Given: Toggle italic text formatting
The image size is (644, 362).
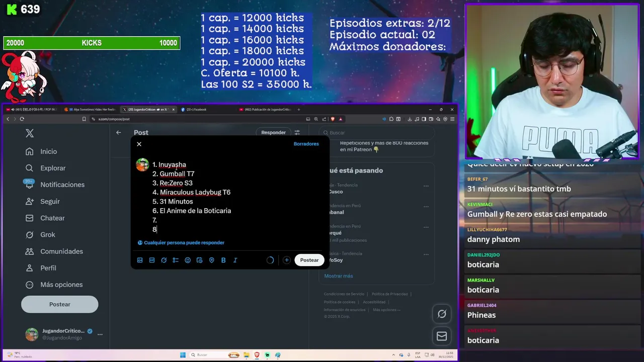Looking at the screenshot, I should [x=235, y=260].
